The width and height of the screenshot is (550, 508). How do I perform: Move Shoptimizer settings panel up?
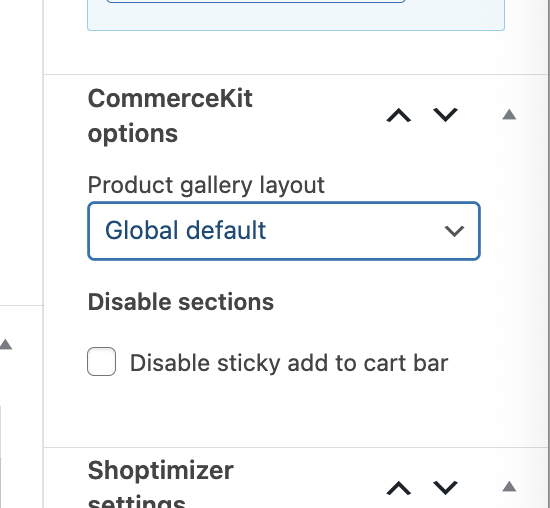(398, 488)
